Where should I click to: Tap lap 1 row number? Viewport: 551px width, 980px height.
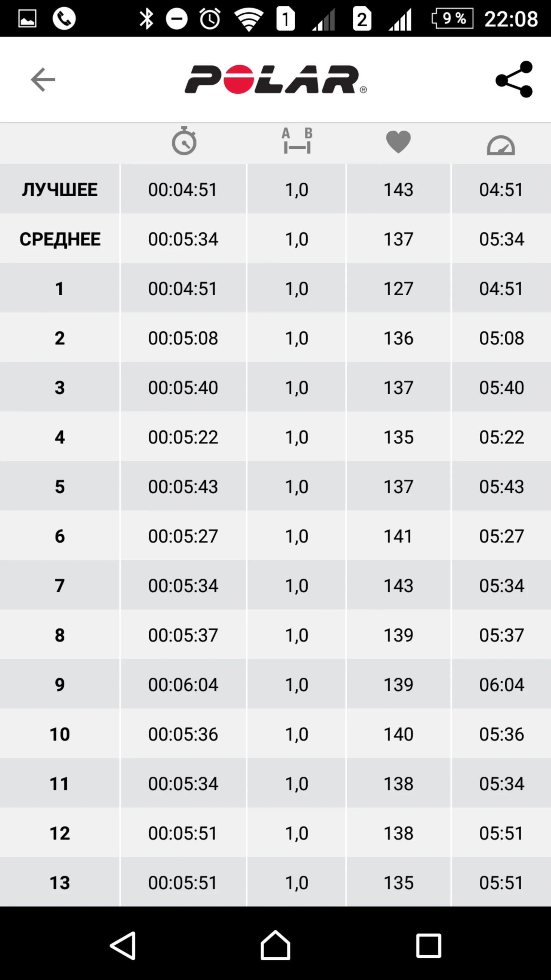click(x=60, y=288)
